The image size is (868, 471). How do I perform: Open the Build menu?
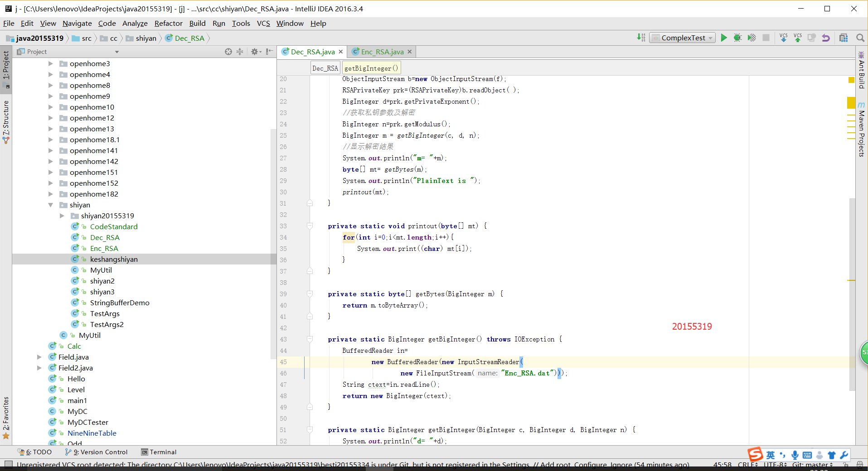pyautogui.click(x=197, y=23)
